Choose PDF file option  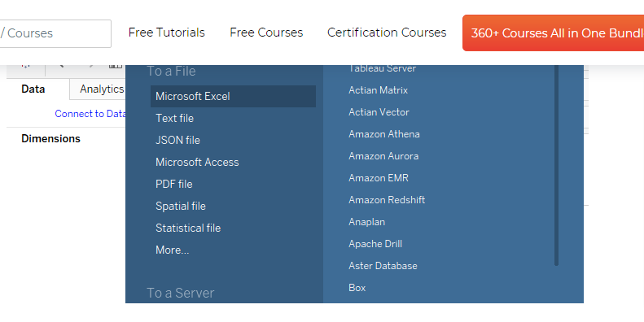tap(174, 185)
